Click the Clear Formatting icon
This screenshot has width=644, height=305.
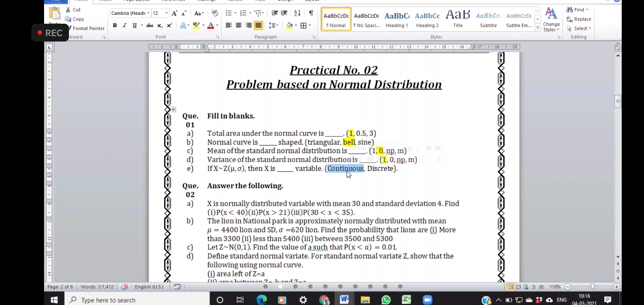(215, 13)
